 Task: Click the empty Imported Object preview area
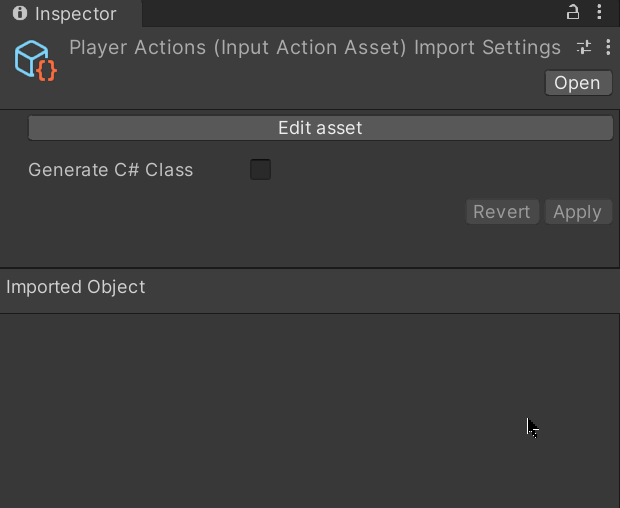[300, 410]
